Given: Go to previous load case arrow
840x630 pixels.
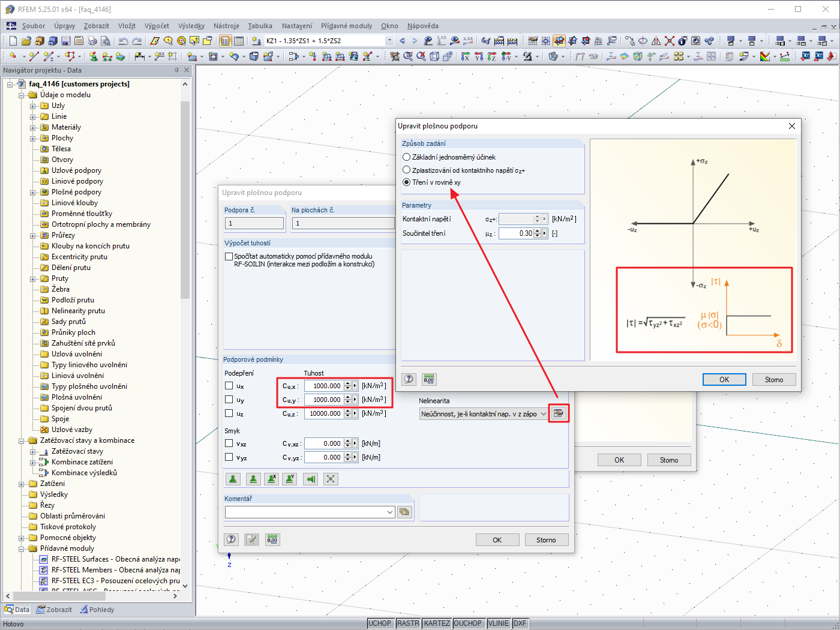Looking at the screenshot, I should point(402,41).
